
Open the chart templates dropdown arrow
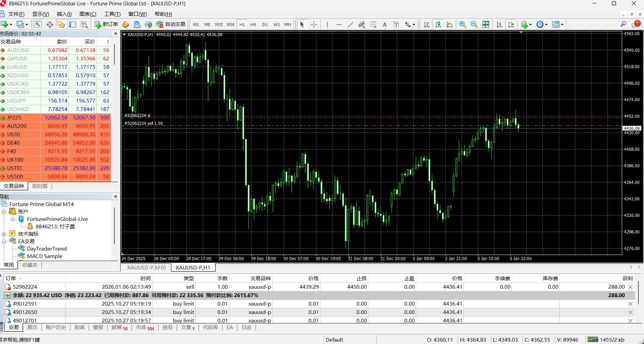point(562,25)
